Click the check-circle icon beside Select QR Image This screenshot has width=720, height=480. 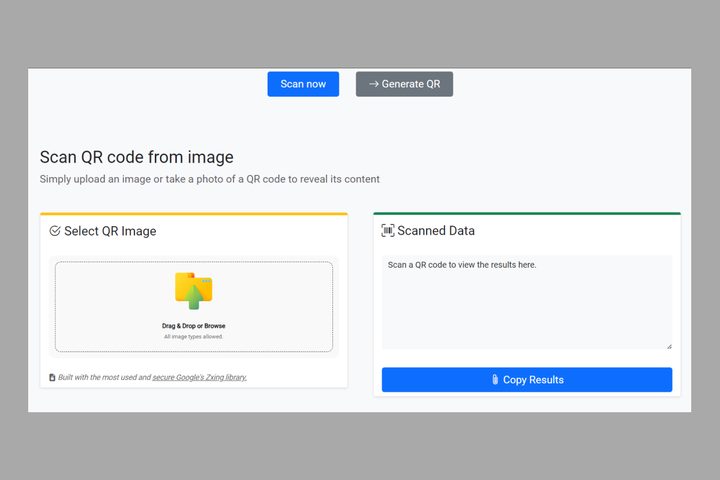pyautogui.click(x=55, y=231)
